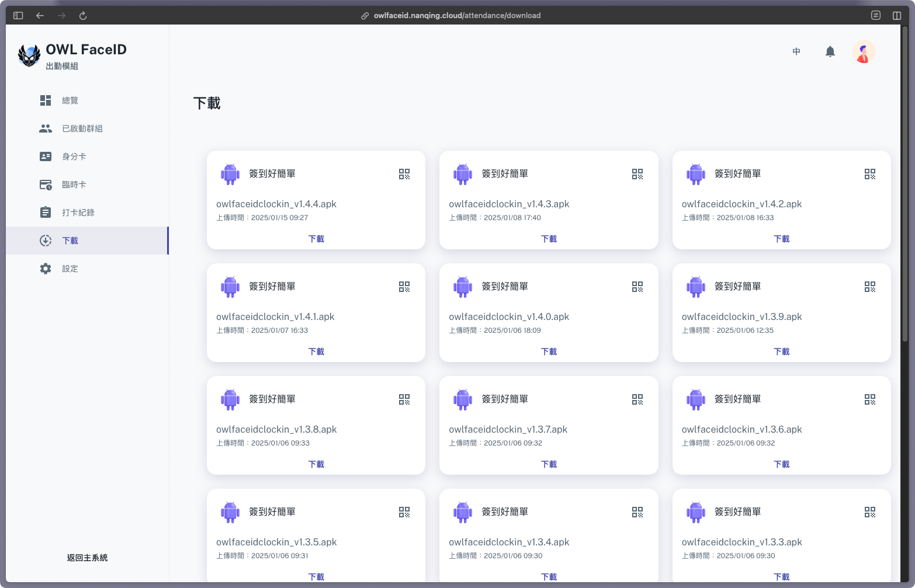The height and width of the screenshot is (588, 915).
Task: Open QR code for v1.4.3 apk card
Action: 637,174
